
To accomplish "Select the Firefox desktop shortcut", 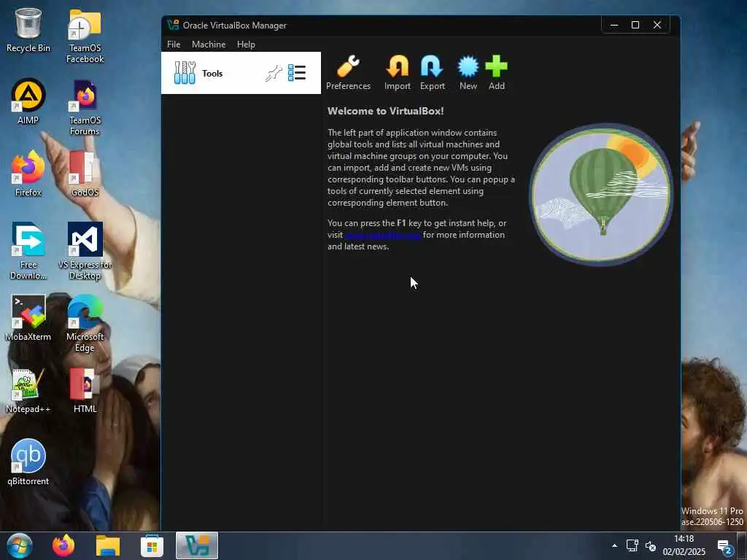I will (x=28, y=174).
